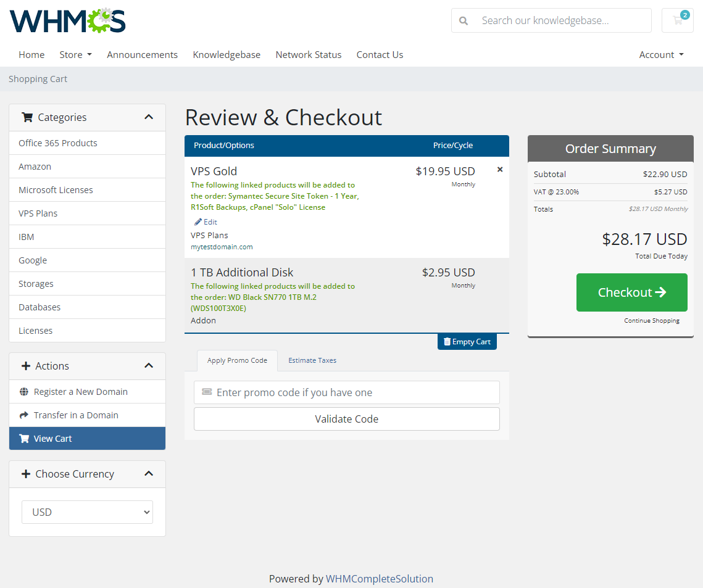Click the plus icon beside Choose Currency
This screenshot has width=703, height=588.
[x=25, y=473]
